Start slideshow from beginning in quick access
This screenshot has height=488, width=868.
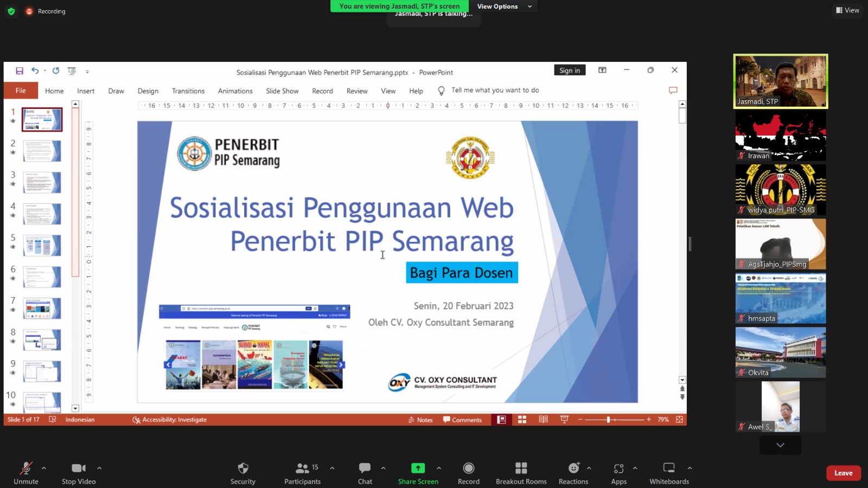coord(72,71)
